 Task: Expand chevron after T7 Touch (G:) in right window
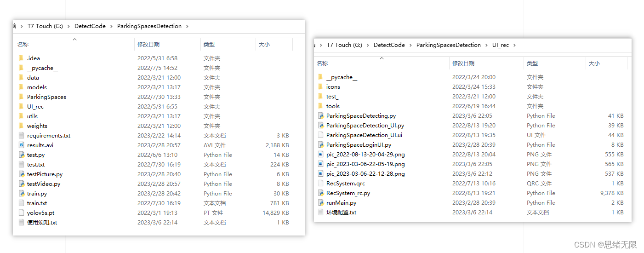coord(368,45)
